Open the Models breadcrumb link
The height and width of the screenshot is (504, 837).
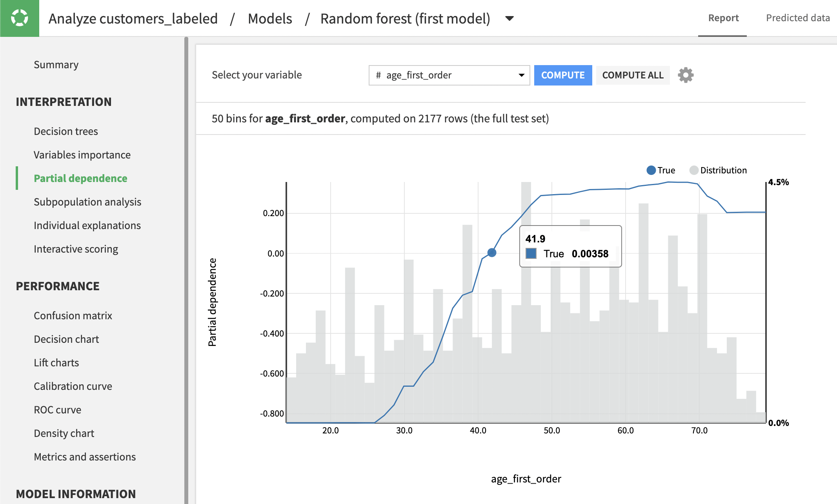coord(269,18)
